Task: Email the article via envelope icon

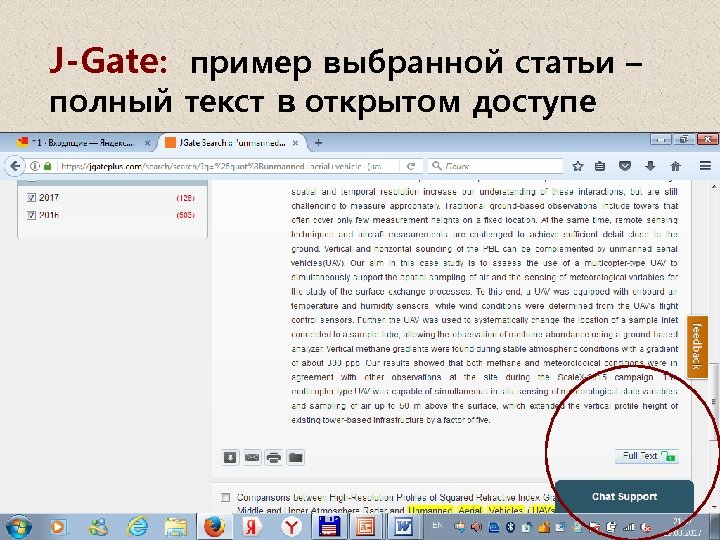Action: [x=252, y=457]
